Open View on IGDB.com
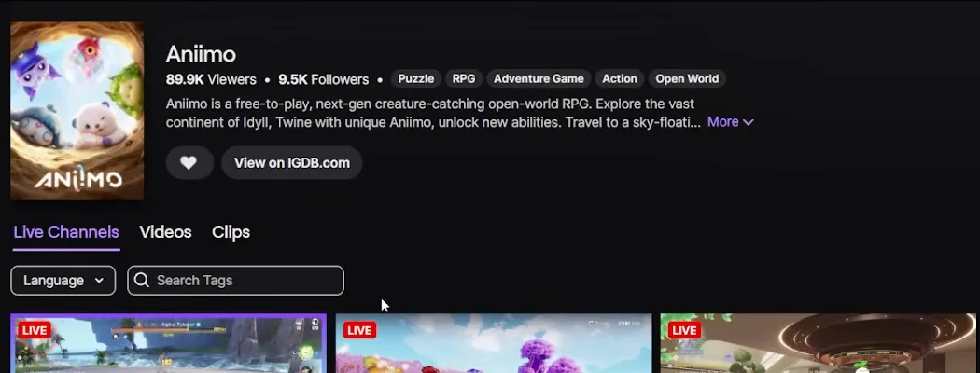 point(292,163)
